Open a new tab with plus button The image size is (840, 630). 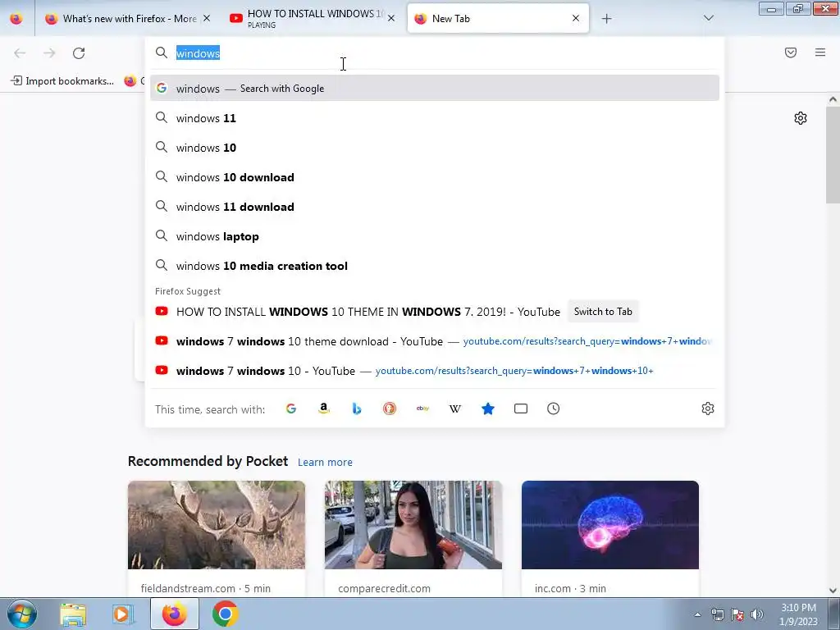pyautogui.click(x=606, y=19)
